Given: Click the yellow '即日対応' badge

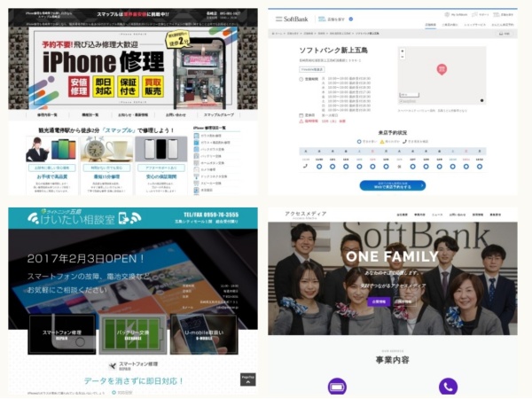Looking at the screenshot, I should [104, 87].
